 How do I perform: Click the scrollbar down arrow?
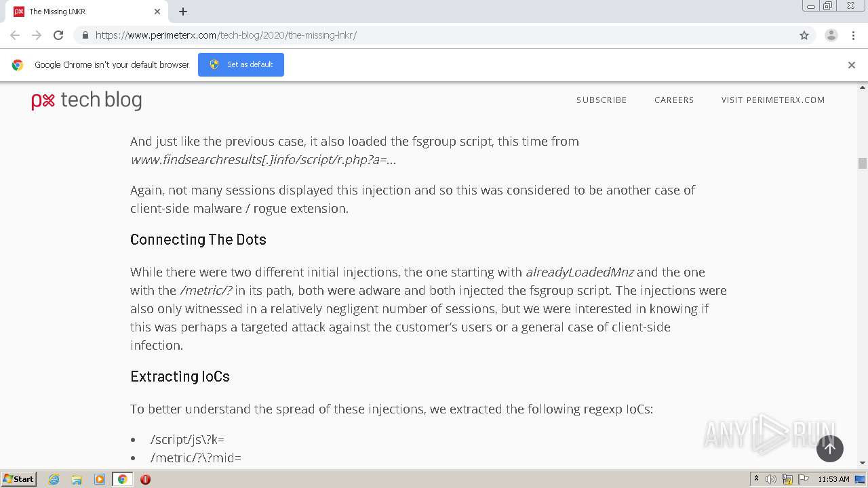click(863, 463)
